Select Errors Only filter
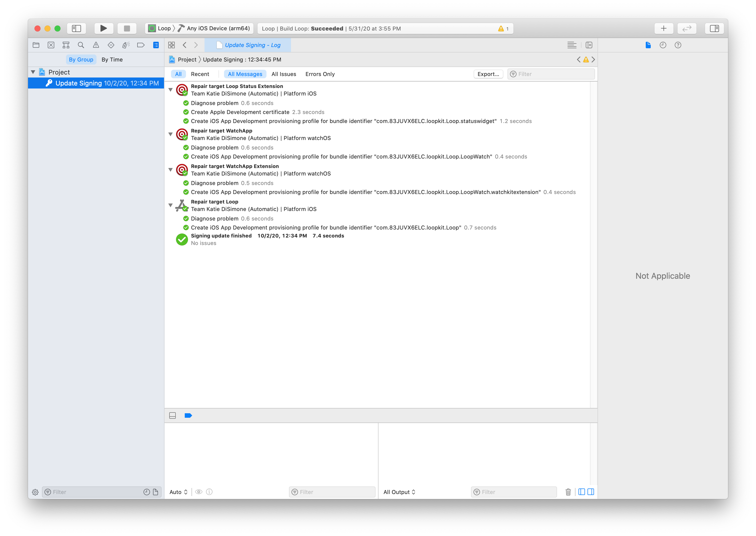 point(320,74)
